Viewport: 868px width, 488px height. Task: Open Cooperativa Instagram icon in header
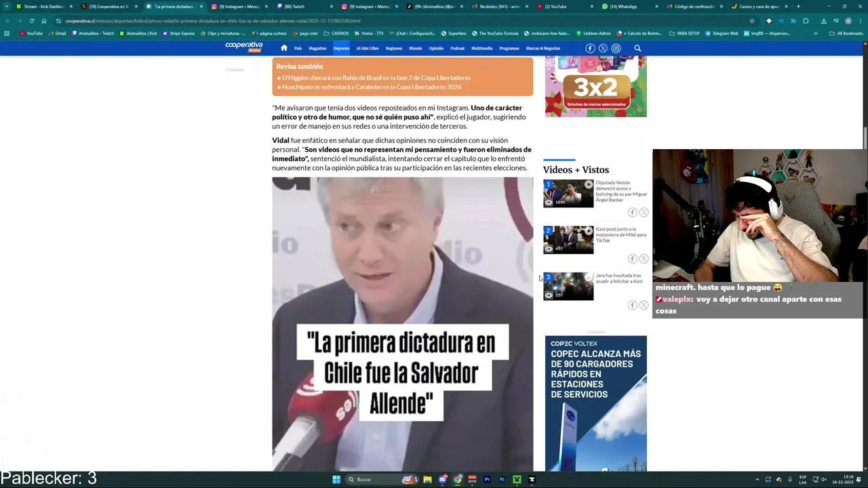coord(616,48)
